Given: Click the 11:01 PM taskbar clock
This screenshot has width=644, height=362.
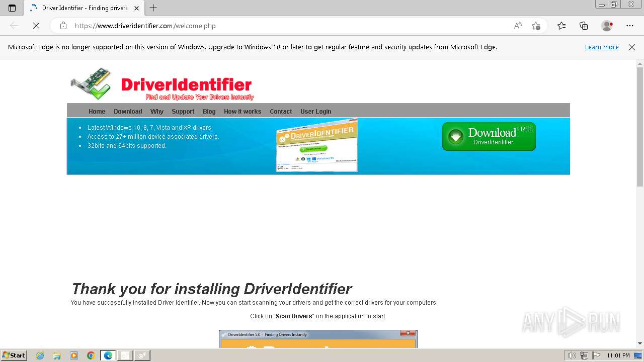Looking at the screenshot, I should pos(618,355).
